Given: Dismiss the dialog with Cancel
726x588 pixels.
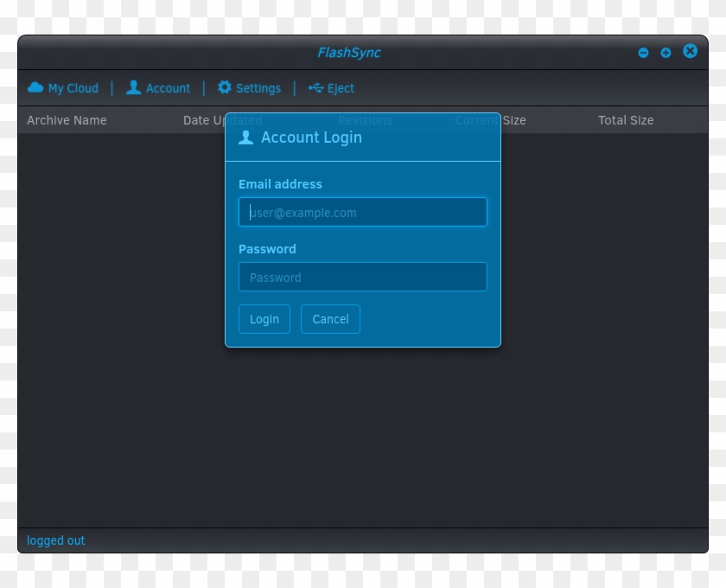Looking at the screenshot, I should pos(330,319).
